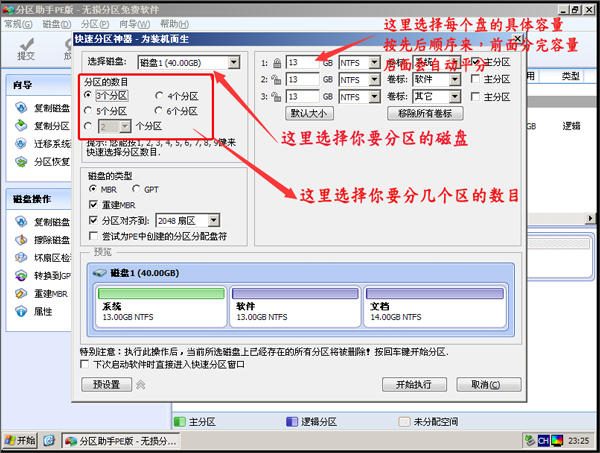Click the safely remove hardware tray icon
Image resolution: width=600 pixels, height=453 pixels.
[530, 441]
